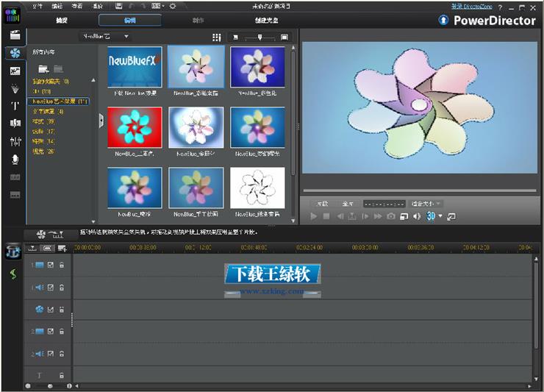This screenshot has height=392, width=544.
Task: Click the preview playback seek bar
Action: tap(420, 190)
